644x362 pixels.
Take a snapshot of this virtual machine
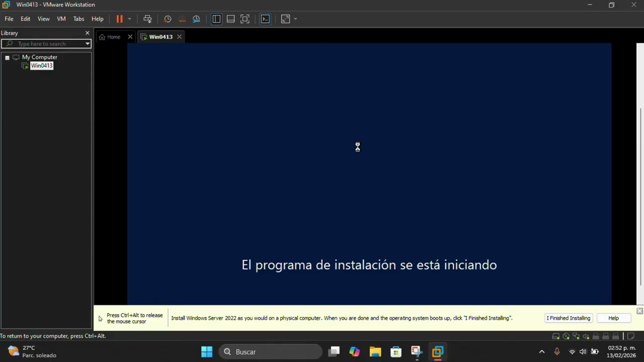pyautogui.click(x=168, y=19)
